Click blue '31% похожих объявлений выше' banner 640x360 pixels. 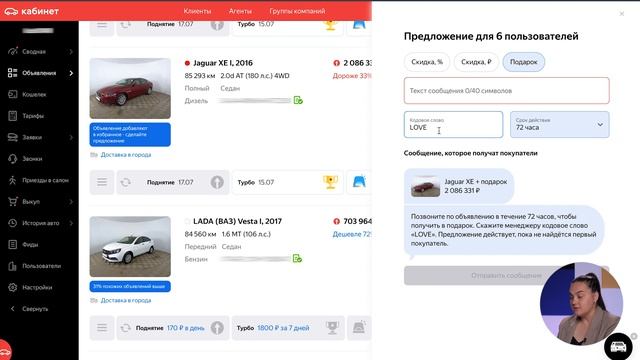coord(130,286)
